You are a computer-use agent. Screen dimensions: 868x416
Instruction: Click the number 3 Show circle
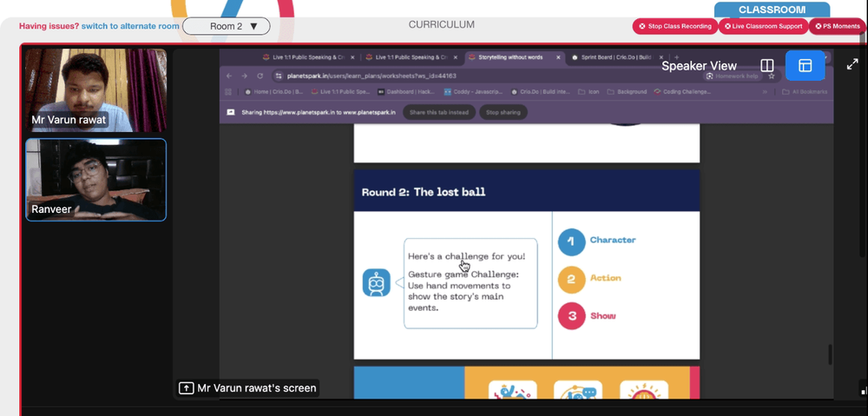pyautogui.click(x=571, y=316)
